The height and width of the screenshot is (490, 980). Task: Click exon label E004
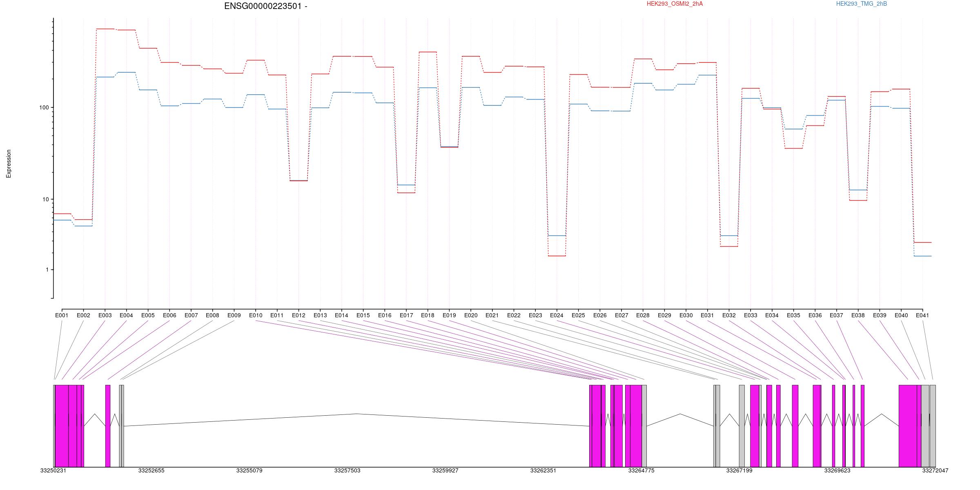pos(126,315)
